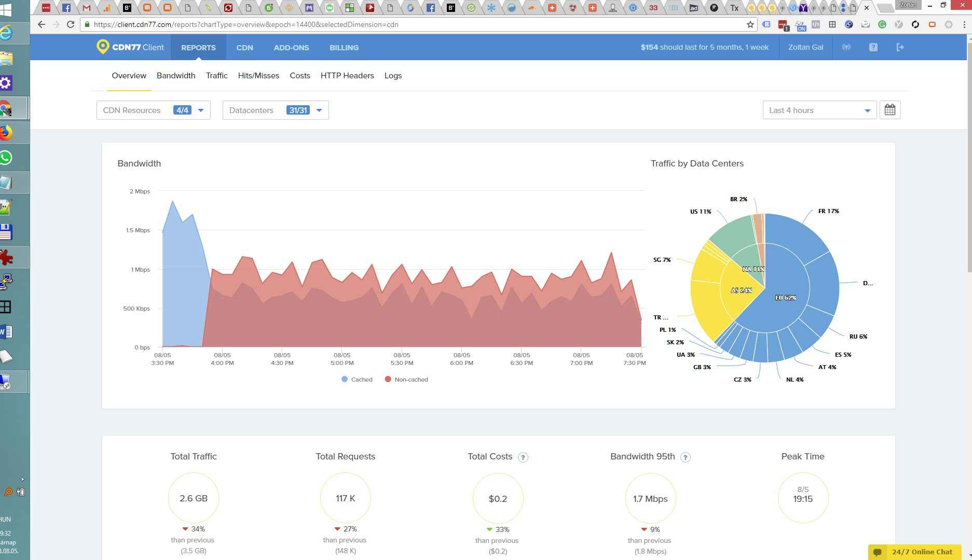
Task: Click the US 11% label on pie chart
Action: [x=701, y=212]
